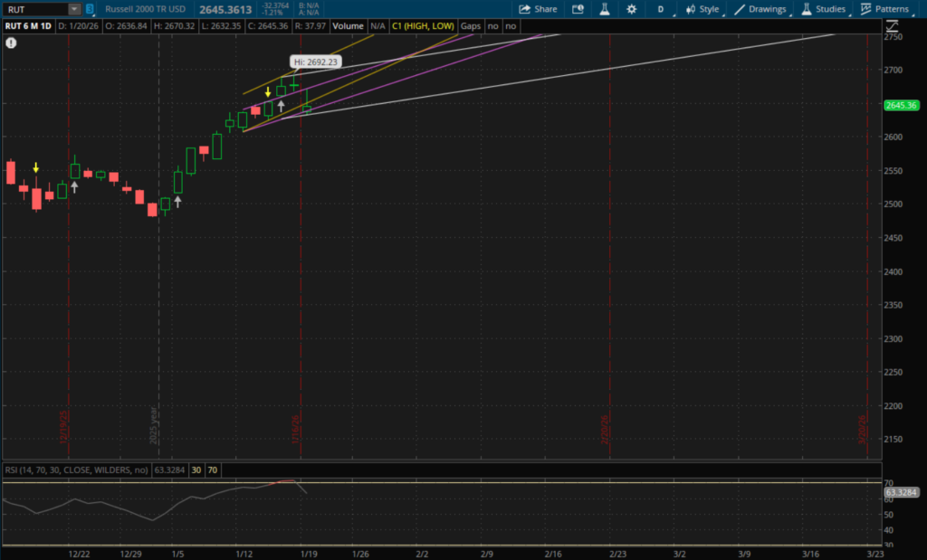Click the Share icon button
Image resolution: width=927 pixels, height=560 pixels.
pyautogui.click(x=538, y=9)
